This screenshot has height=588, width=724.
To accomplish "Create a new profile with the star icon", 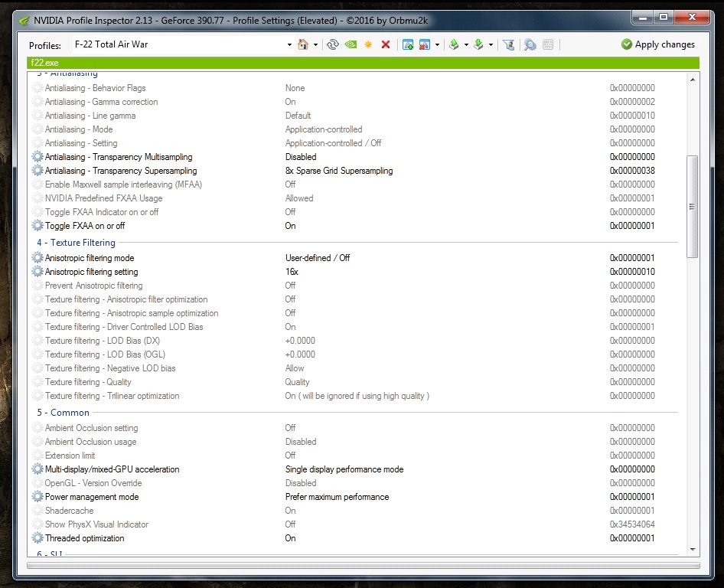I will 368,44.
